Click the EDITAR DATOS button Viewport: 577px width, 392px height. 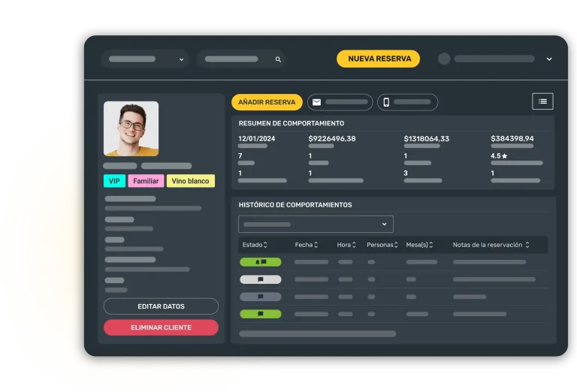[161, 306]
